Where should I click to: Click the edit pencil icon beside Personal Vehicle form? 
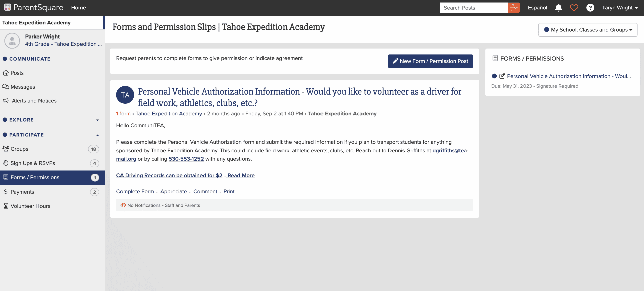502,76
